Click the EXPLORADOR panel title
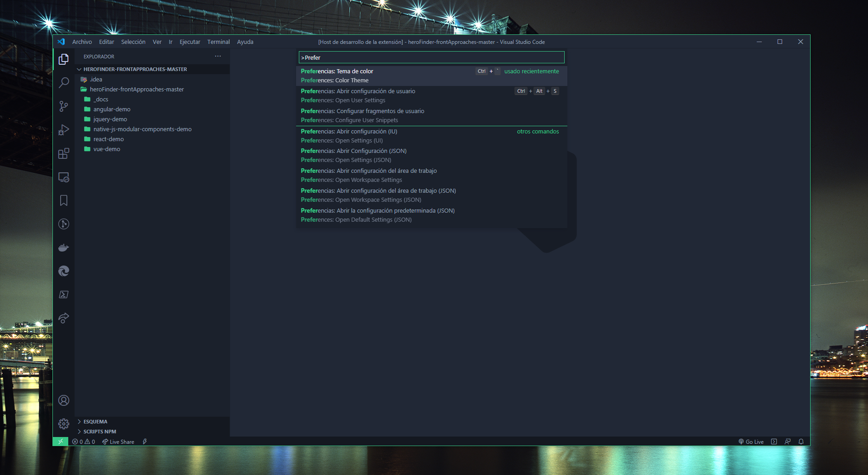This screenshot has height=475, width=868. coord(99,57)
